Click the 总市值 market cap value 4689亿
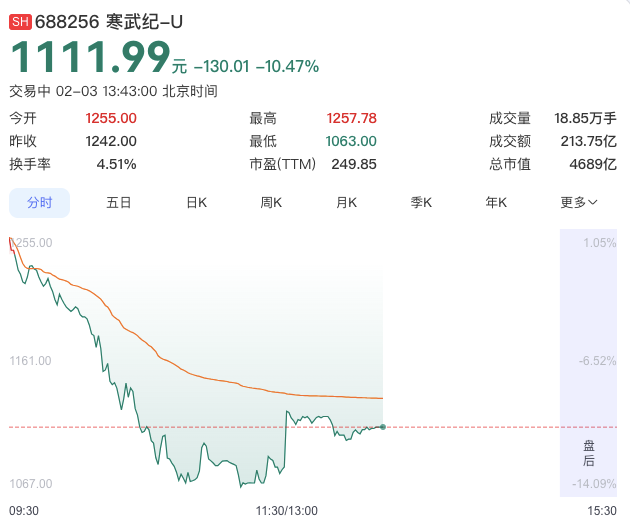The image size is (630, 527). click(595, 164)
